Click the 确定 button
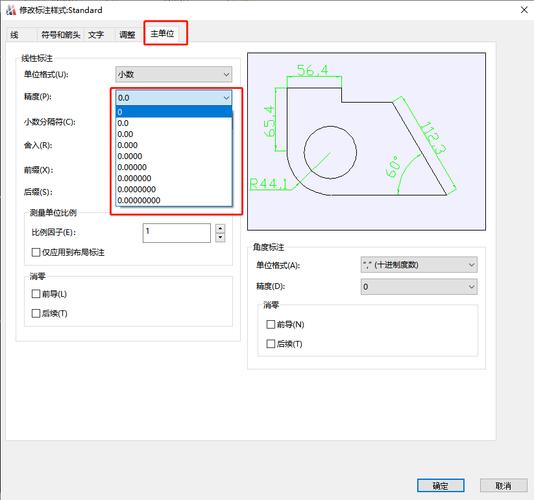Screen dimensions: 534x500 point(440,485)
